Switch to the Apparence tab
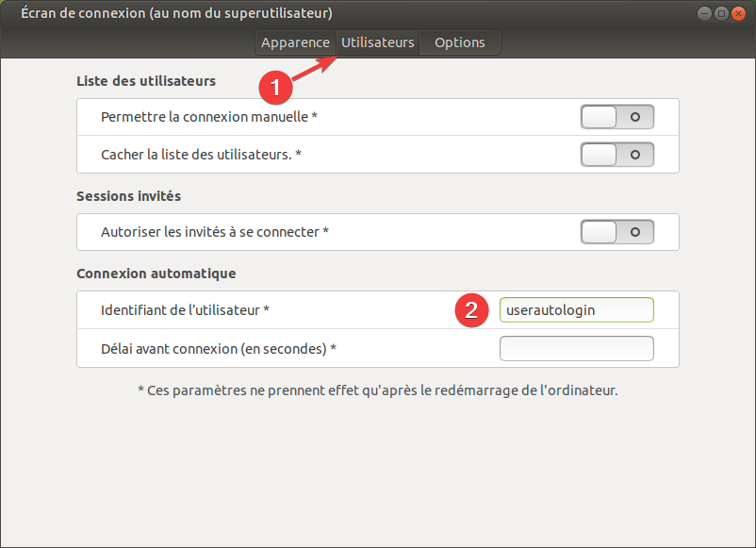756x548 pixels. click(x=295, y=42)
